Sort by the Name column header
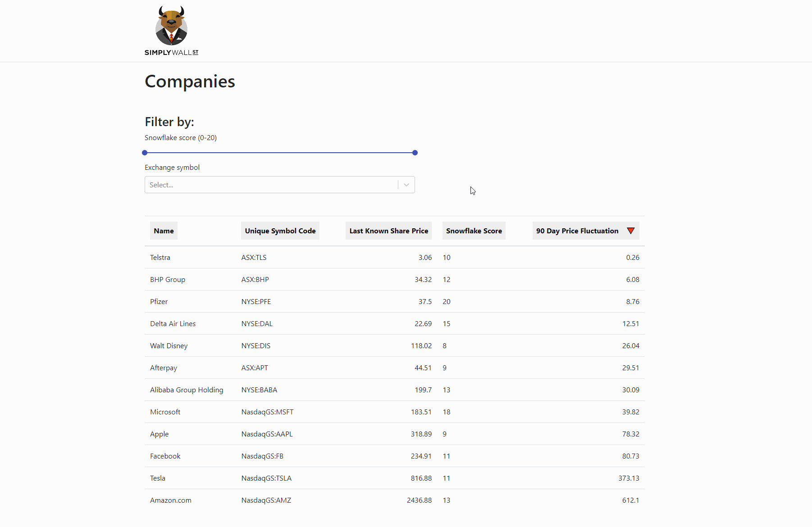This screenshot has height=527, width=812. pyautogui.click(x=164, y=231)
